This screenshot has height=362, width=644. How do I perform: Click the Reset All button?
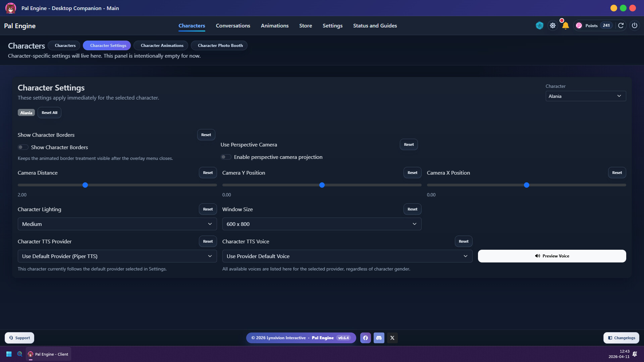(49, 113)
